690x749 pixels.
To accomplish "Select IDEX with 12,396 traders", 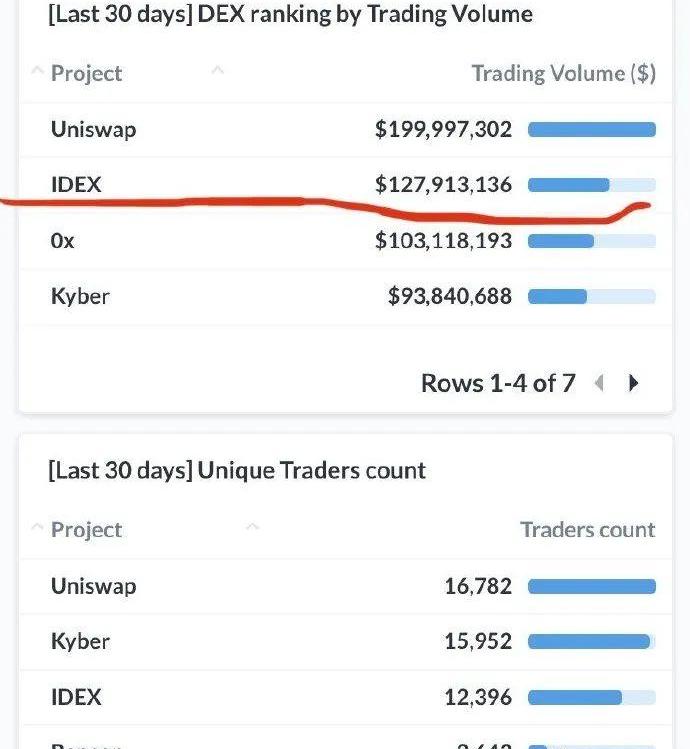I will coord(76,697).
